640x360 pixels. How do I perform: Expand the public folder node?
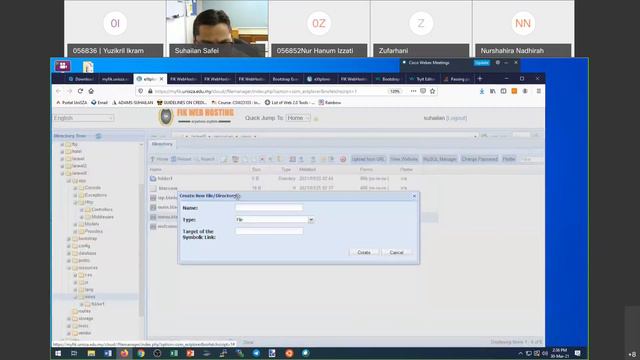[x=69, y=260]
